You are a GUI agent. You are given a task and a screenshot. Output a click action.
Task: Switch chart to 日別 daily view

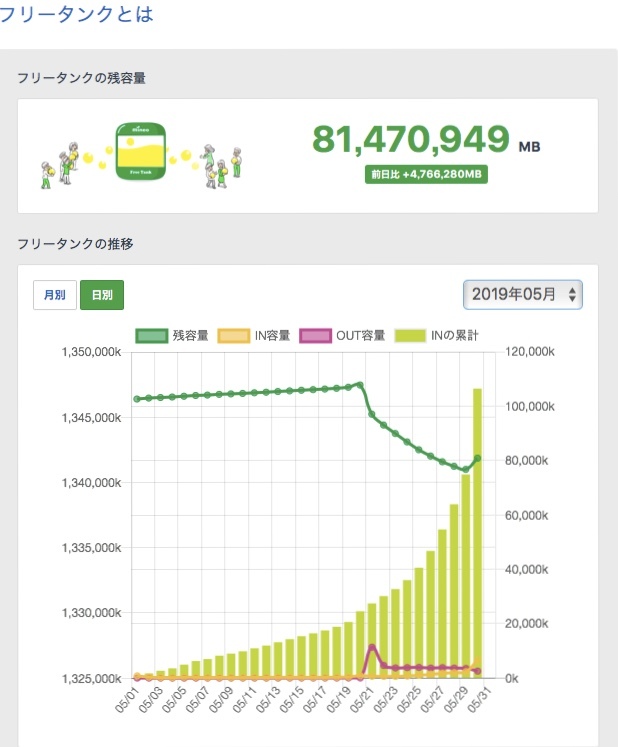(102, 296)
